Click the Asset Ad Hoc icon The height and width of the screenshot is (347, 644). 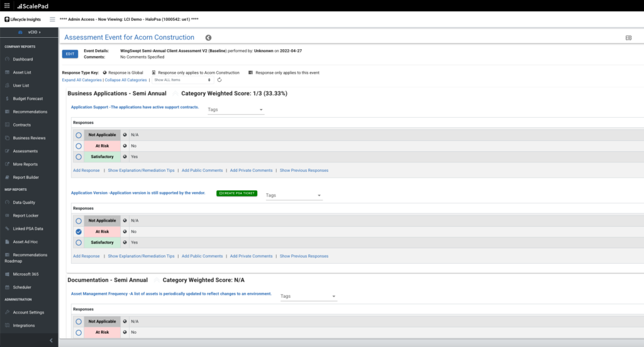[7, 242]
